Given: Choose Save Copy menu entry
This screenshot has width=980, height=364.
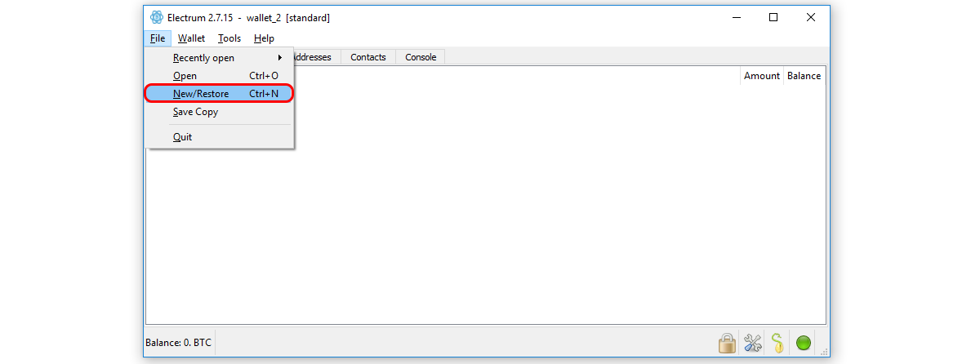Looking at the screenshot, I should click(x=219, y=112).
